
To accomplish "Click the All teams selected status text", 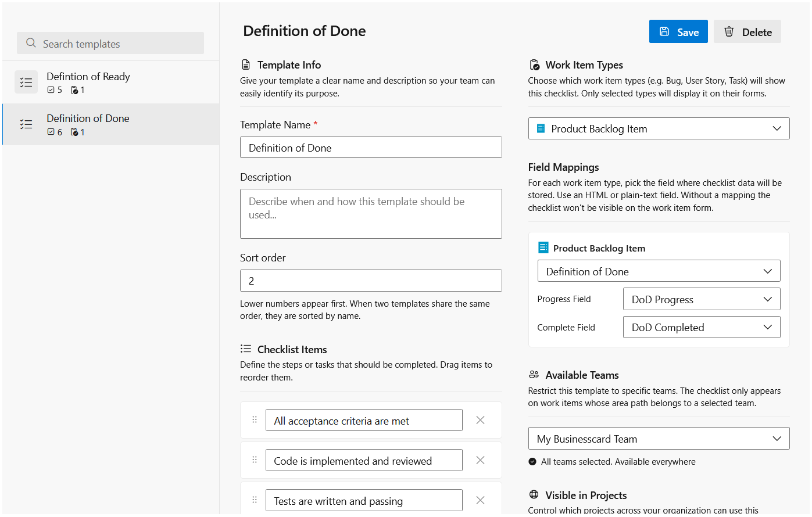I will (618, 462).
